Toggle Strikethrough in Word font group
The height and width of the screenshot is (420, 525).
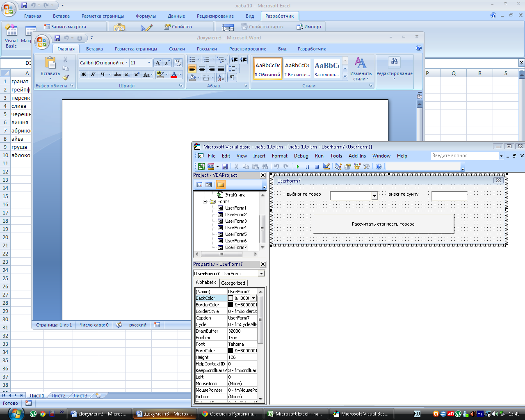117,75
